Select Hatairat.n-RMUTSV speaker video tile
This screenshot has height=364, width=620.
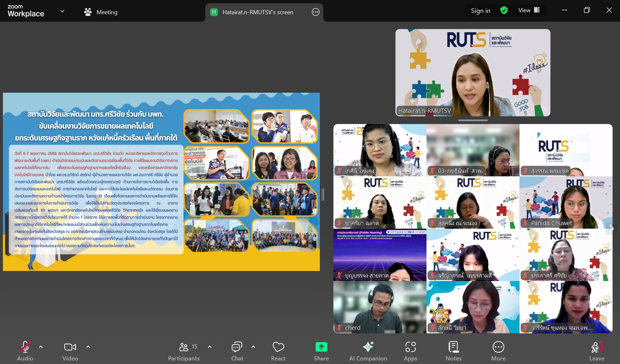473,73
